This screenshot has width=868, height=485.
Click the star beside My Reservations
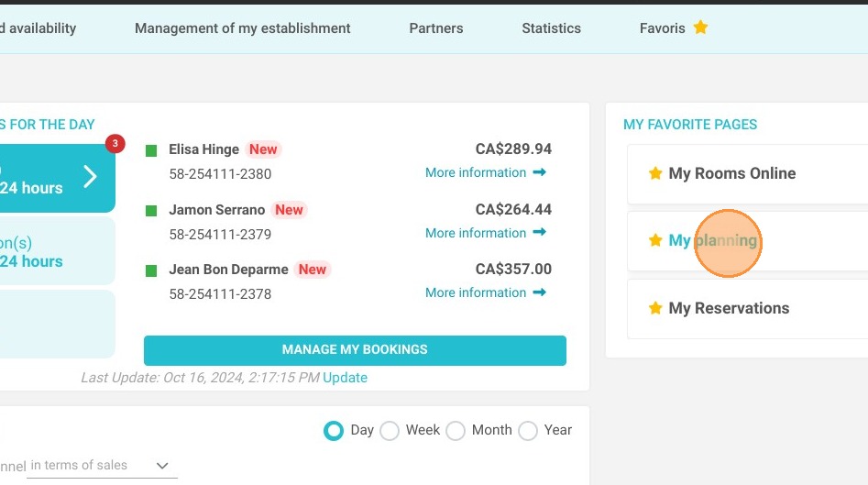[x=655, y=308]
